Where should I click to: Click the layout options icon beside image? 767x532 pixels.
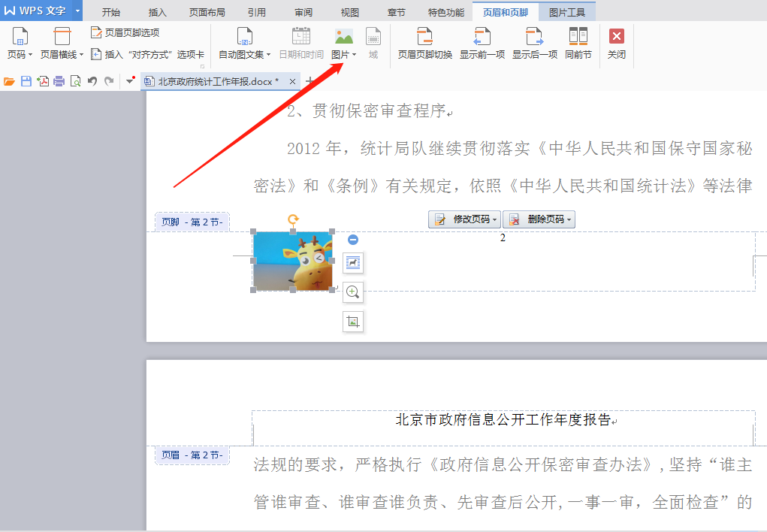click(352, 263)
